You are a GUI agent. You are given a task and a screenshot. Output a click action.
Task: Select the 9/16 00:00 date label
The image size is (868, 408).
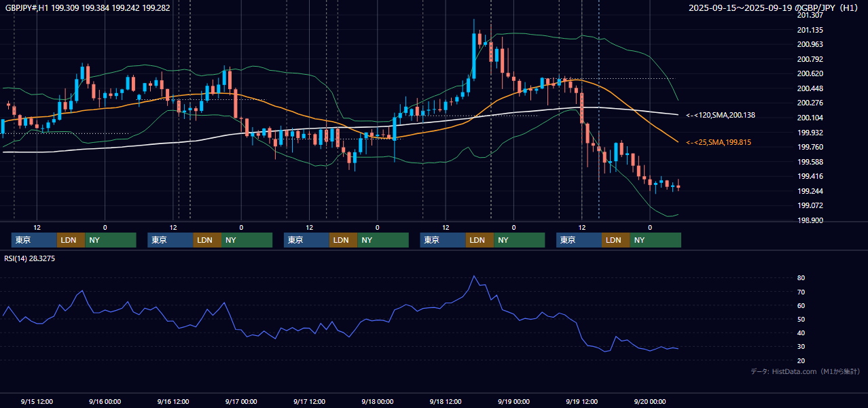[105, 401]
